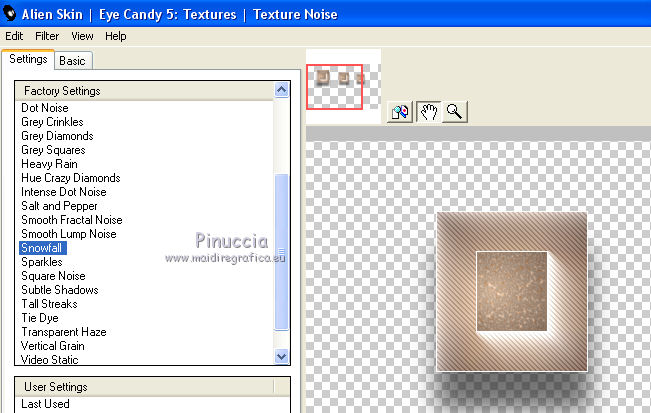
Task: Select Last Used under User Settings
Action: tap(45, 404)
